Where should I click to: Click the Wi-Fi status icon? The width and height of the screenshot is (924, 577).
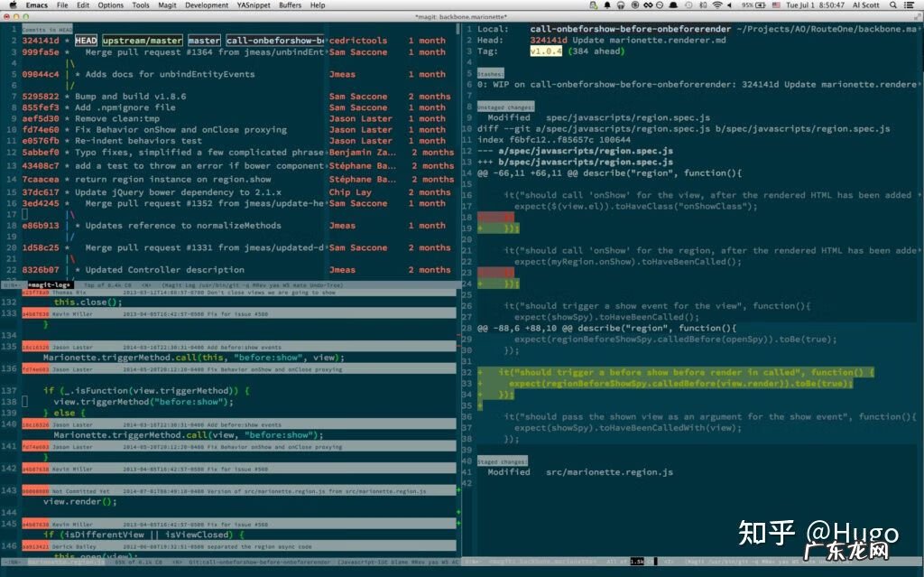(716, 5)
